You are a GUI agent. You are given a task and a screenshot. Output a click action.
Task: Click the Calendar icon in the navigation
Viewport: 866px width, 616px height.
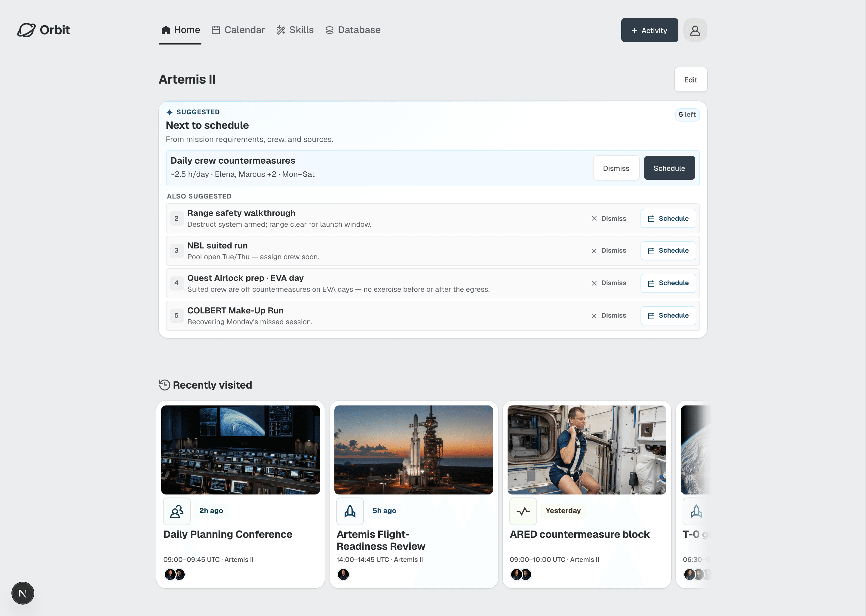pos(216,30)
